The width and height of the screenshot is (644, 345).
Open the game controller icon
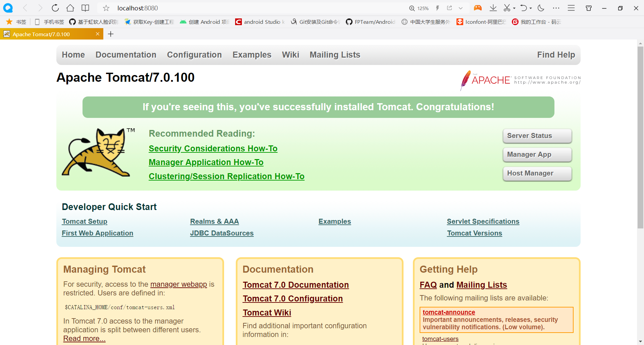click(478, 8)
